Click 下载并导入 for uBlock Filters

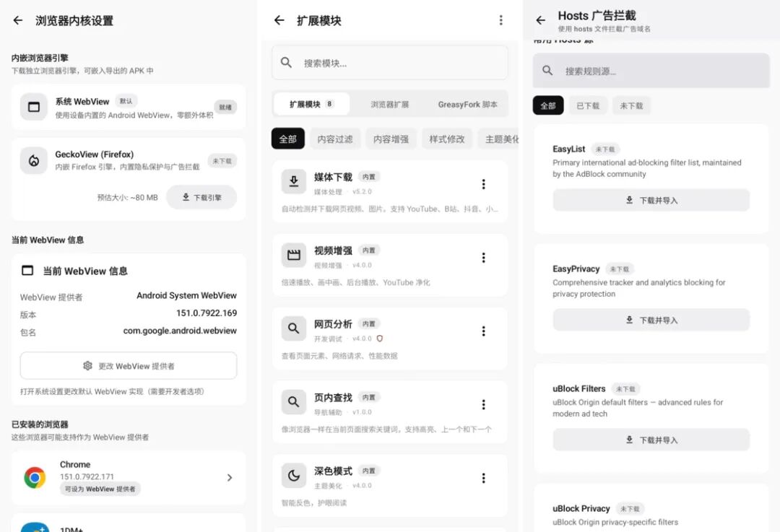click(651, 440)
